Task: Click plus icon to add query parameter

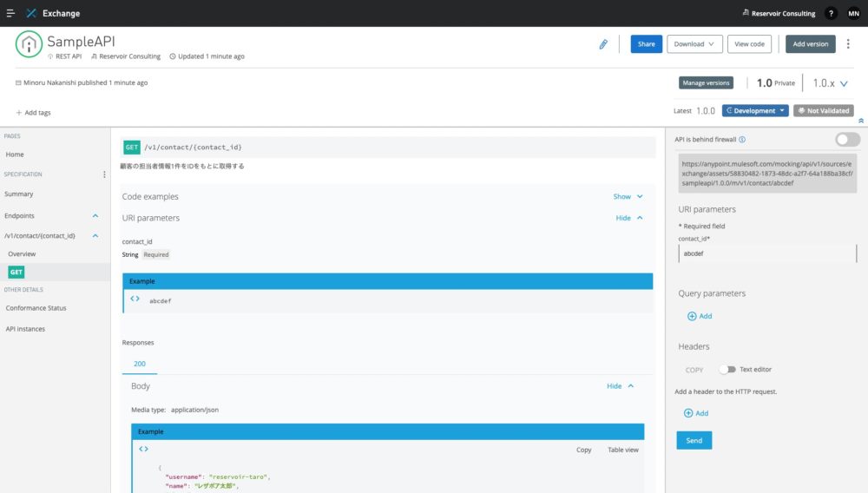Action: 692,316
